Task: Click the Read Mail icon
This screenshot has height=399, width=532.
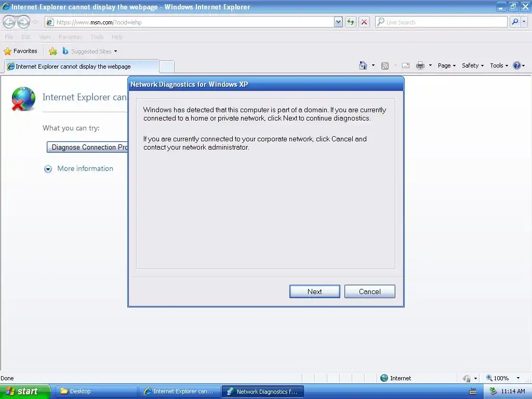Action: tap(406, 65)
